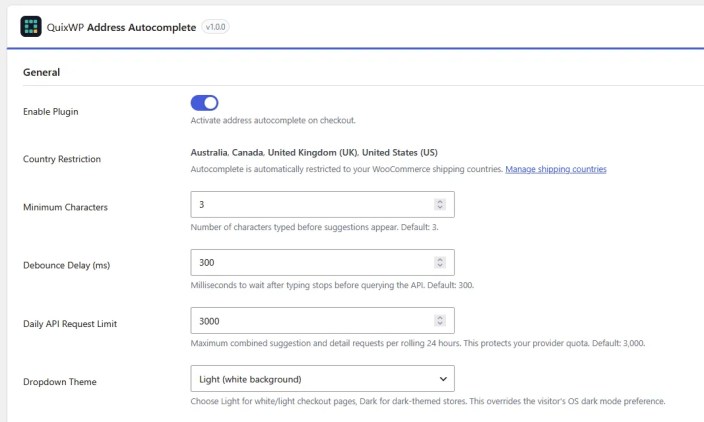Click the 'Milliseconds to wait after typing' help text
Screen dimensions: 704x422
point(332,285)
